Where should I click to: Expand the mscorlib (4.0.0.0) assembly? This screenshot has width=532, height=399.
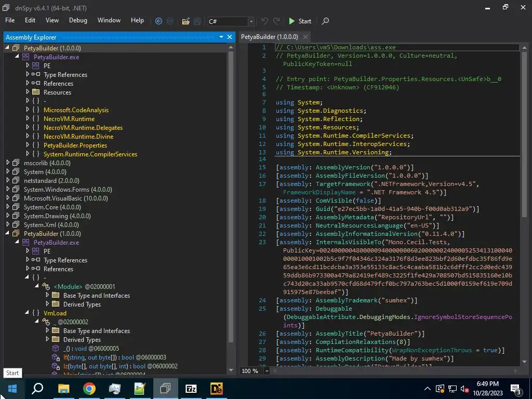tap(7, 163)
